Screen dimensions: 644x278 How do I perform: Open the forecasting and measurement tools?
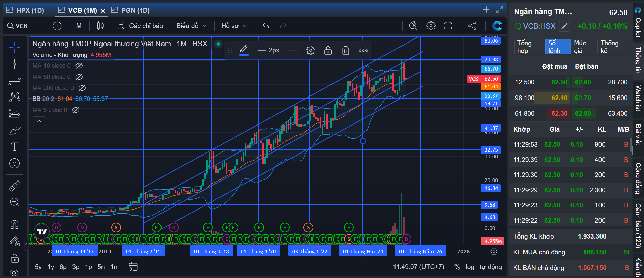coord(14,114)
